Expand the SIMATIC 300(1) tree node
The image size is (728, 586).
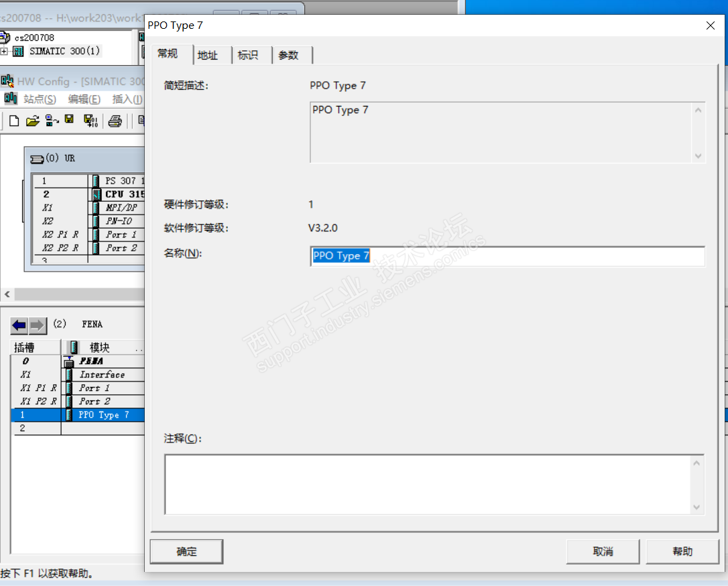pyautogui.click(x=4, y=51)
